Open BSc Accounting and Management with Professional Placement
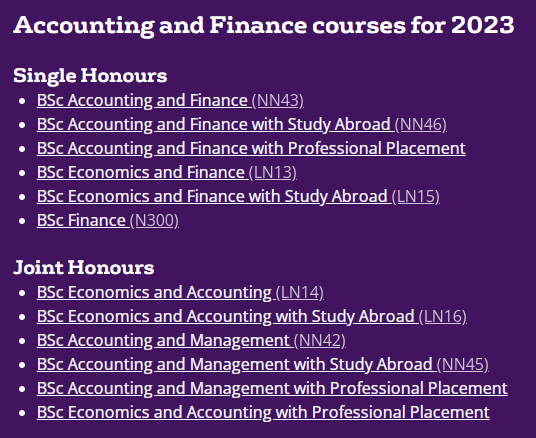 click(272, 388)
